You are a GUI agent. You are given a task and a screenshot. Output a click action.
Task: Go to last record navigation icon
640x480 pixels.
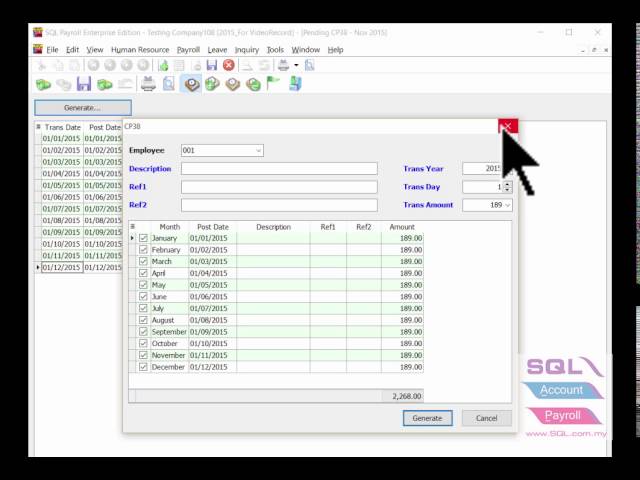tap(142, 65)
